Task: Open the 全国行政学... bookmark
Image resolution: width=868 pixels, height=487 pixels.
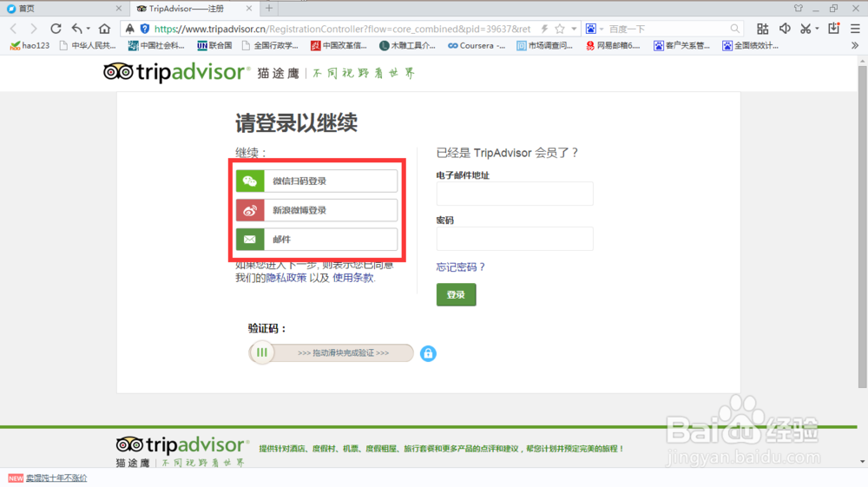Action: [270, 45]
